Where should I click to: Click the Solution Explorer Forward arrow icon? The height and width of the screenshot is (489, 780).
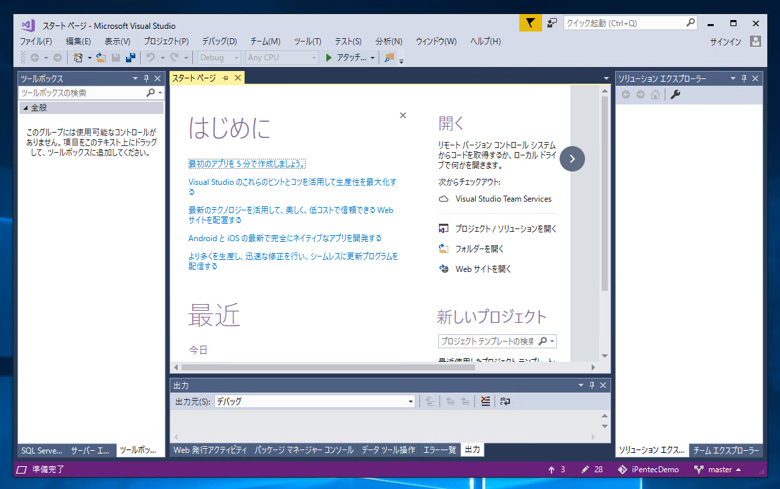pyautogui.click(x=641, y=95)
